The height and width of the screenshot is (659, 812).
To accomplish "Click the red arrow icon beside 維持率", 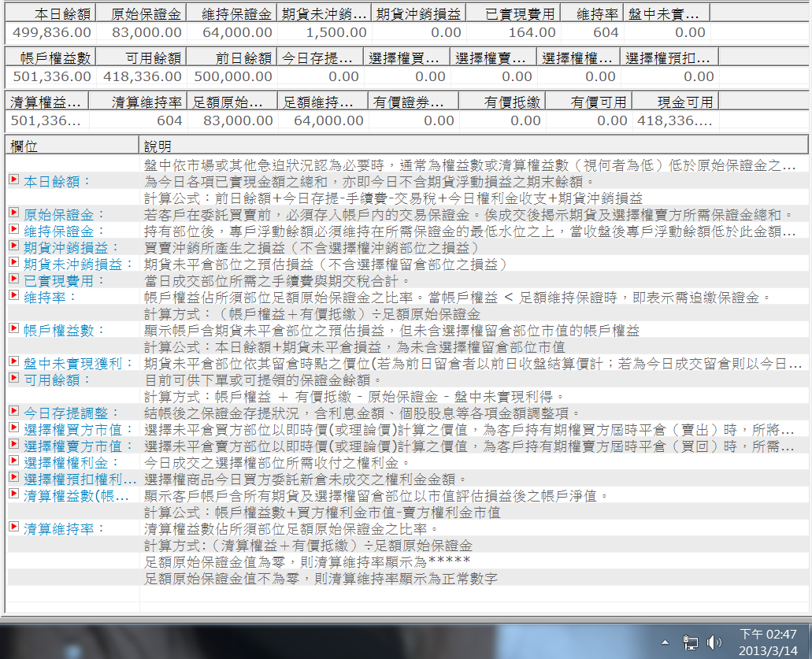I will pyautogui.click(x=14, y=295).
